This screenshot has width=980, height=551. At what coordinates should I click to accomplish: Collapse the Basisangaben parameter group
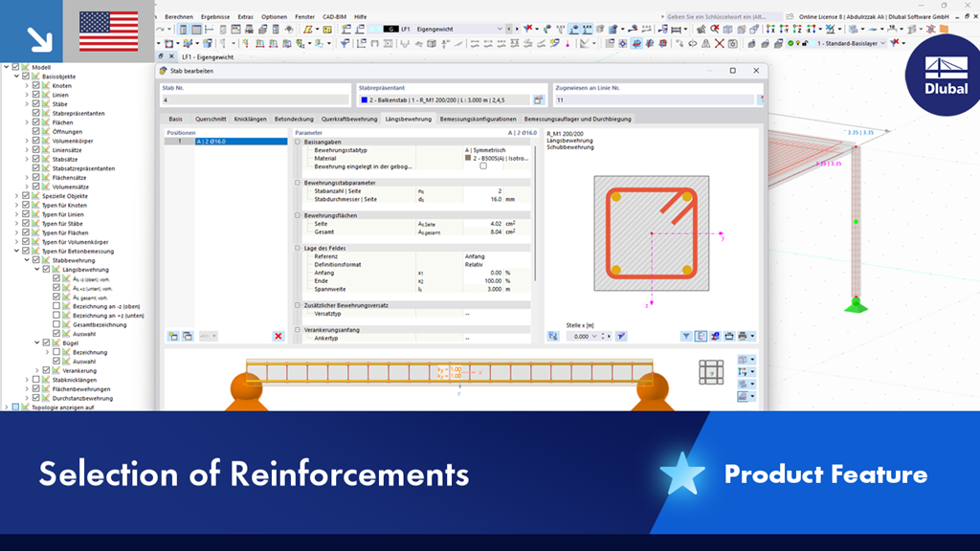(299, 142)
